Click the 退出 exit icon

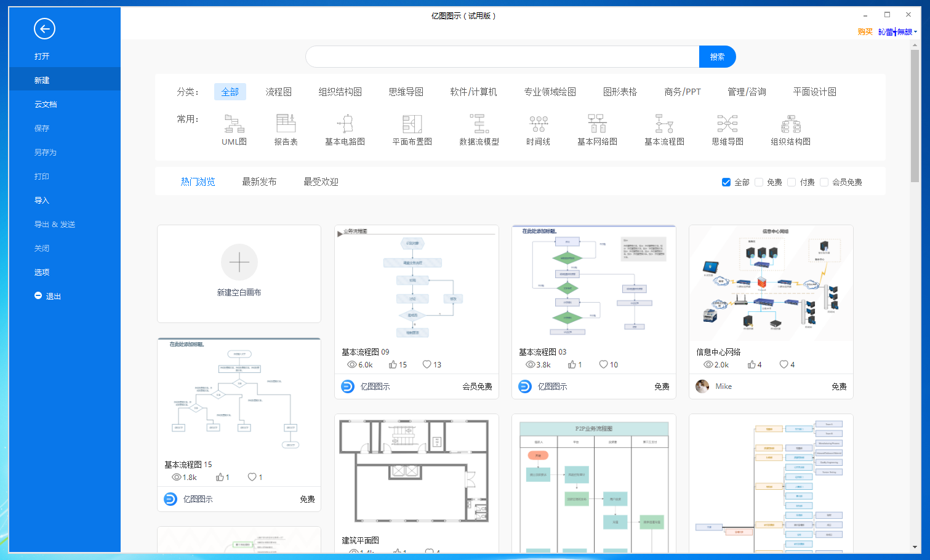[38, 295]
